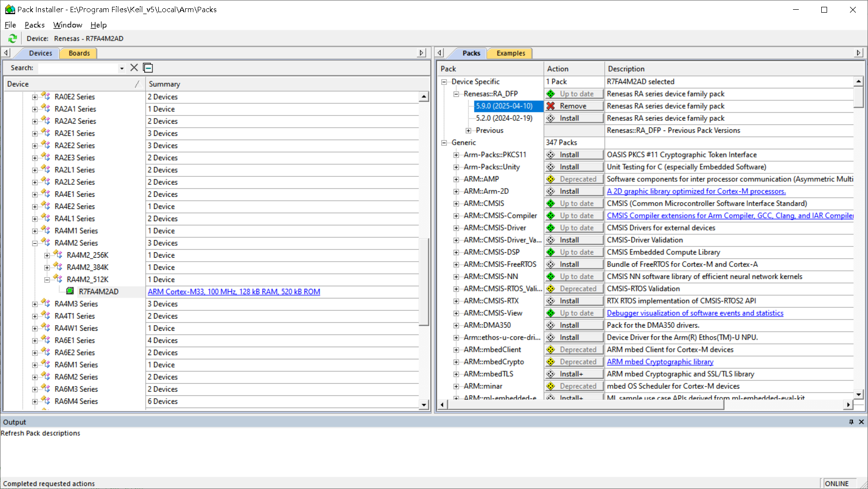The image size is (868, 489).
Task: Click the RA4T1 Series family icon
Action: point(46,316)
